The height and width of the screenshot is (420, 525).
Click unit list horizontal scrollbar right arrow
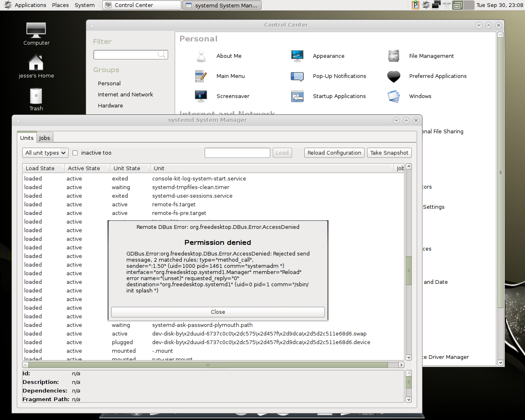[x=401, y=365]
